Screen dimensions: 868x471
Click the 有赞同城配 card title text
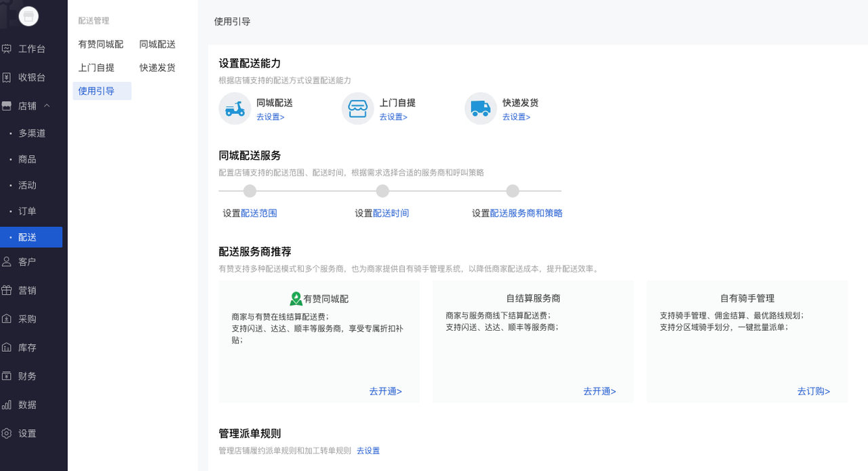(326, 298)
